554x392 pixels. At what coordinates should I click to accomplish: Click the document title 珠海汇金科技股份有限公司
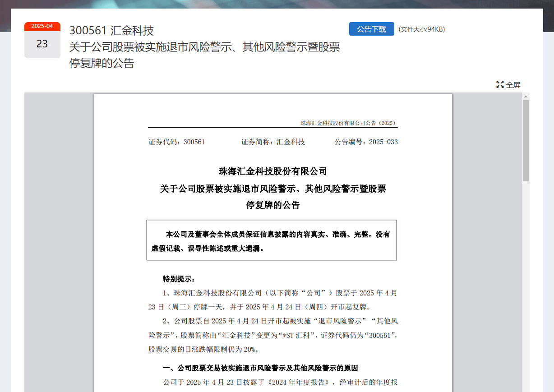tap(273, 171)
